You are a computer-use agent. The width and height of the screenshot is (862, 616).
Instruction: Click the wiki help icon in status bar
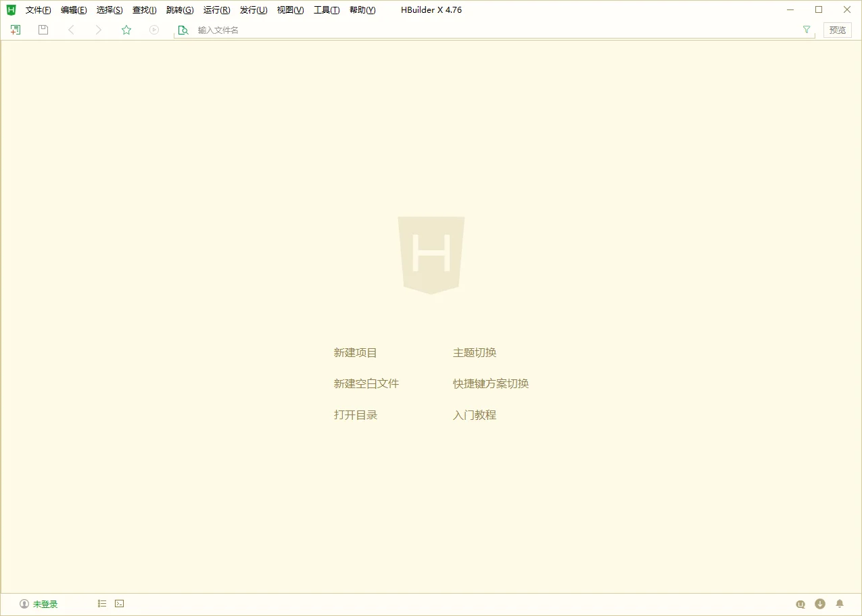pos(800,603)
